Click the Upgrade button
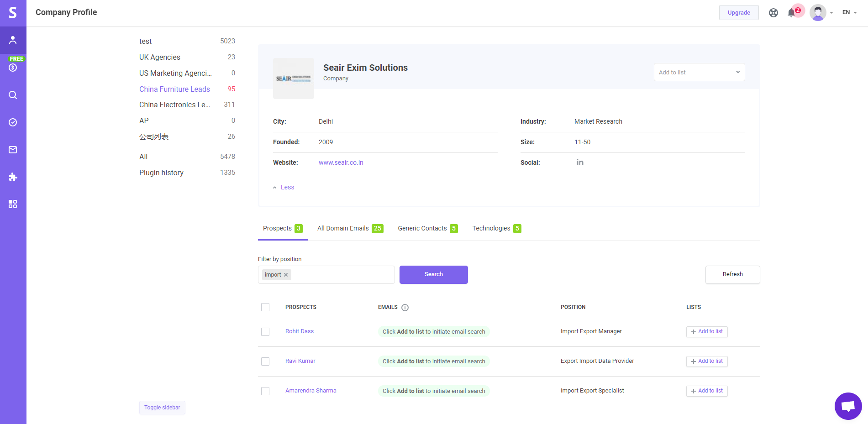Image resolution: width=868 pixels, height=424 pixels. [739, 12]
